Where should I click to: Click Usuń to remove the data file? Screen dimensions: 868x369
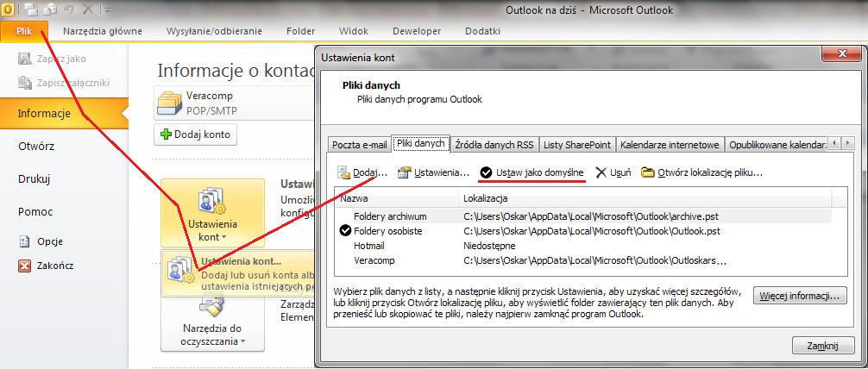pyautogui.click(x=613, y=172)
